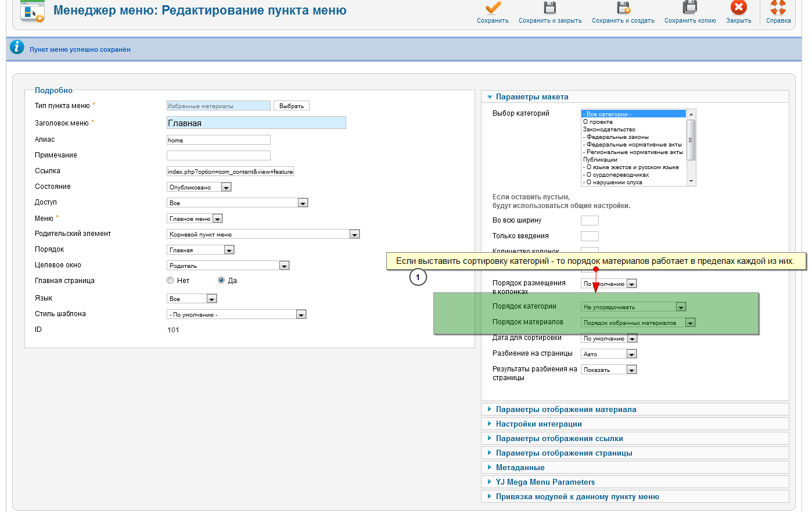Open the Порядок материалов dropdown

pos(638,323)
